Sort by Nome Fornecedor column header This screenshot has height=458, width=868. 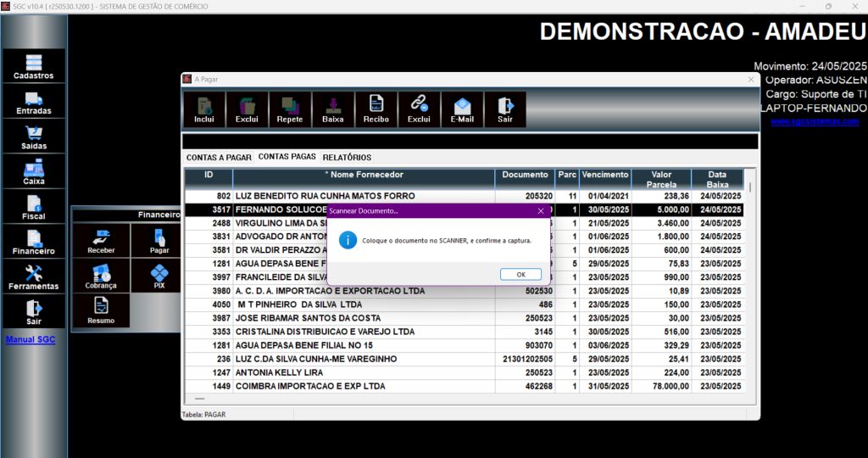364,179
